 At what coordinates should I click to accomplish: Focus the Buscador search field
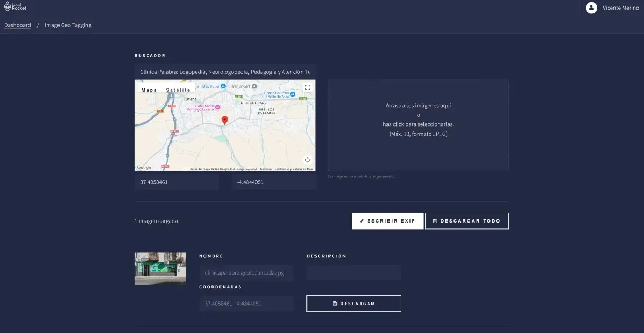coord(225,72)
